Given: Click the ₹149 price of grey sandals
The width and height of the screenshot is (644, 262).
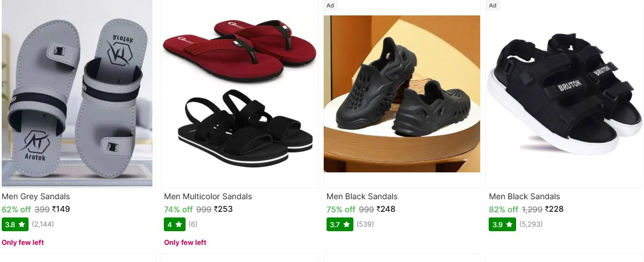Looking at the screenshot, I should (x=61, y=209).
